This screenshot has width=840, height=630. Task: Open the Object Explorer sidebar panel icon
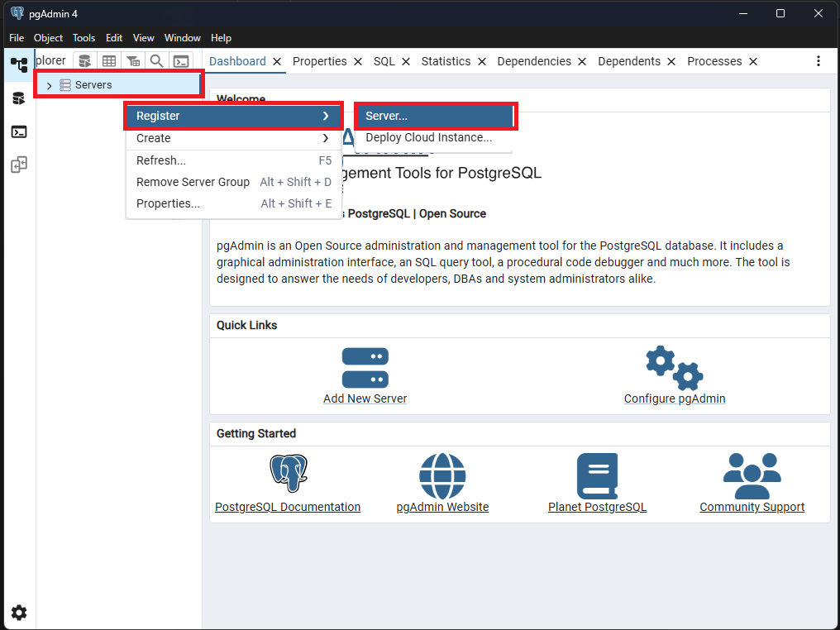click(19, 64)
